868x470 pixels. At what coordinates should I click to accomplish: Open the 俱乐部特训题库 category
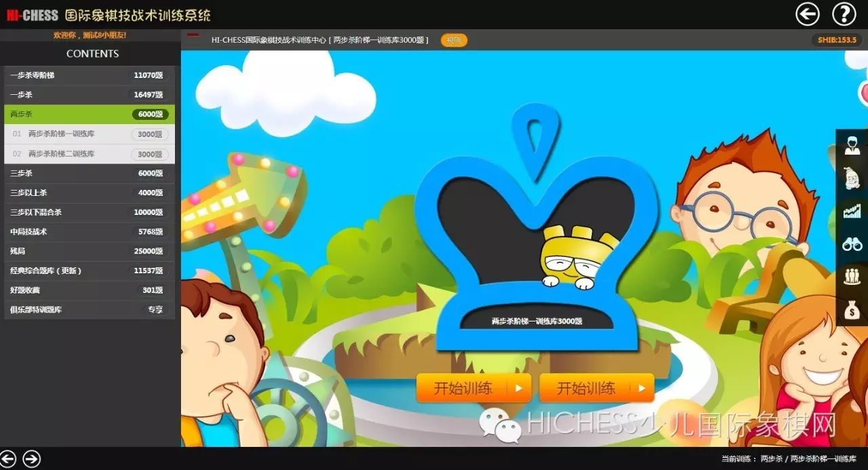click(x=89, y=310)
